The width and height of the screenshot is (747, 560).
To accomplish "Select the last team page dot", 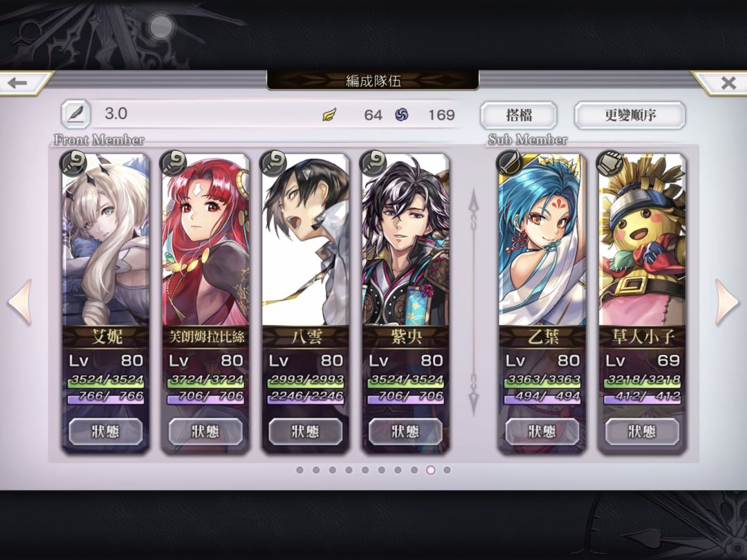I will tap(447, 470).
